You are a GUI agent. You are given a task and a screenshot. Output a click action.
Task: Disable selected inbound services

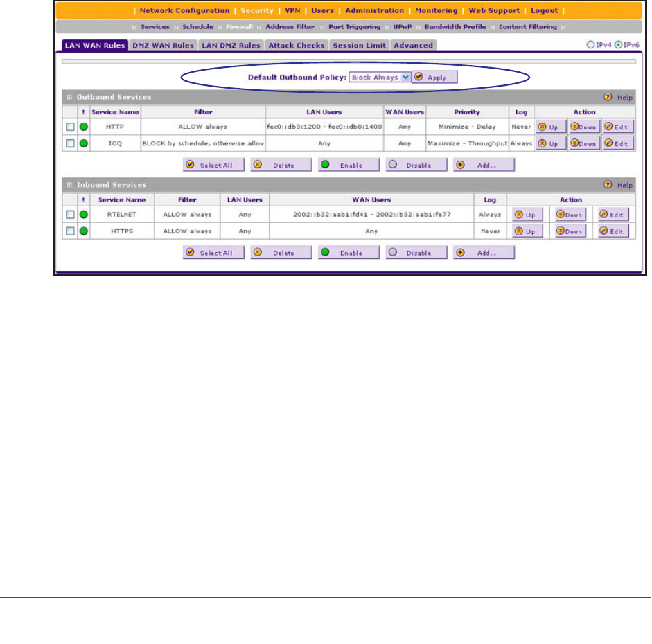click(416, 253)
